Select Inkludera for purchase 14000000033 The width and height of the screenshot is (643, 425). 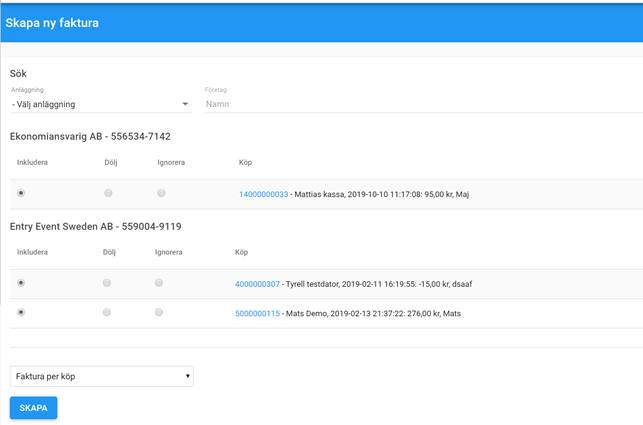21,193
